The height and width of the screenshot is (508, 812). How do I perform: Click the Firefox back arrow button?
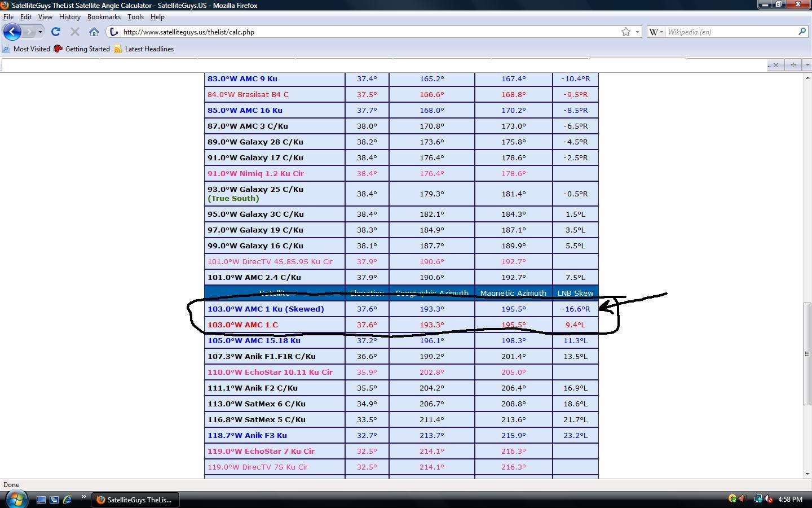(12, 32)
